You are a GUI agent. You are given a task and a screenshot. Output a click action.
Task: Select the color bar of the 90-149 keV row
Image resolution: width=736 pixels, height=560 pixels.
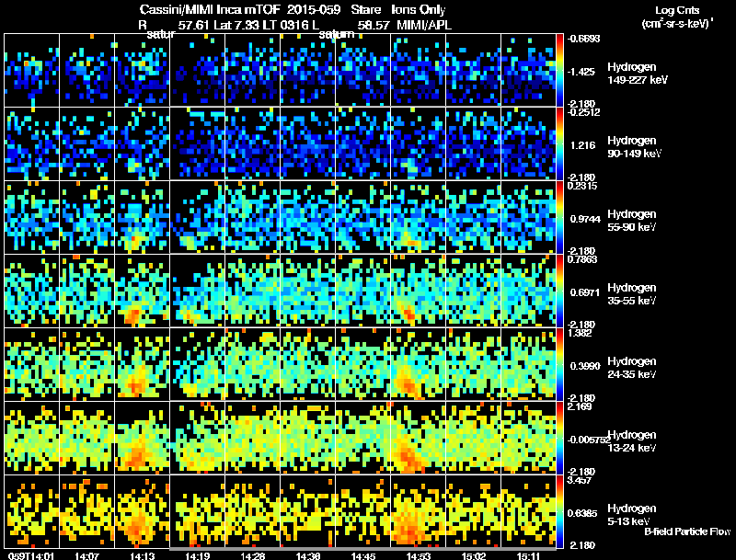coord(559,143)
